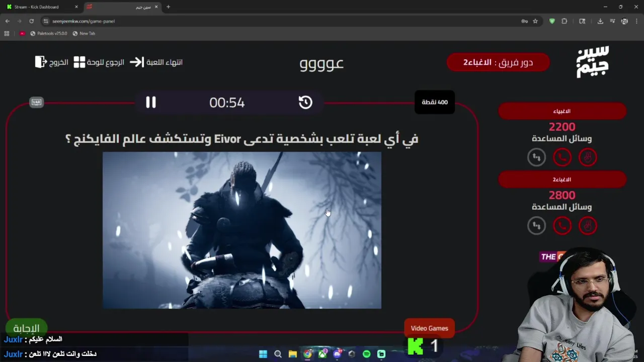Open File Explorer from taskbar

coord(293,354)
